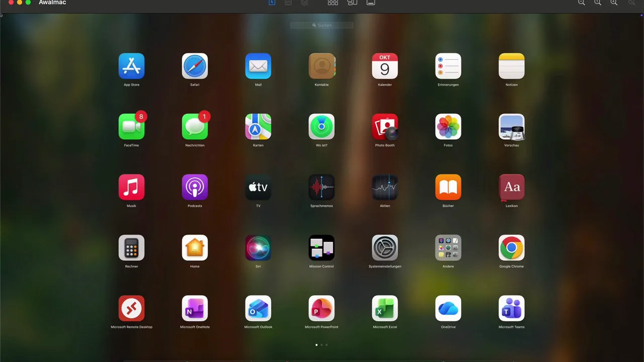Open the Wo ist? app
The height and width of the screenshot is (362, 644).
321,127
